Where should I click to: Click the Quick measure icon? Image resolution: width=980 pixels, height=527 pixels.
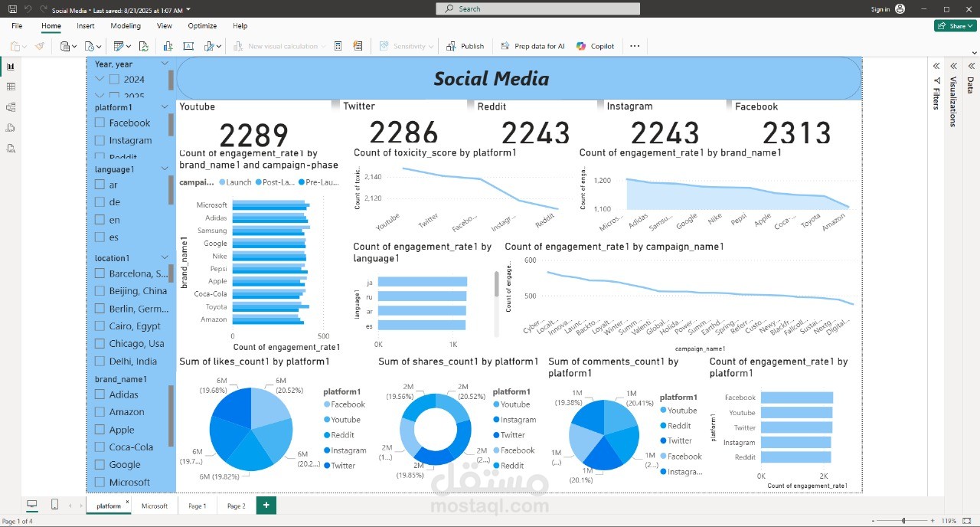coord(358,46)
